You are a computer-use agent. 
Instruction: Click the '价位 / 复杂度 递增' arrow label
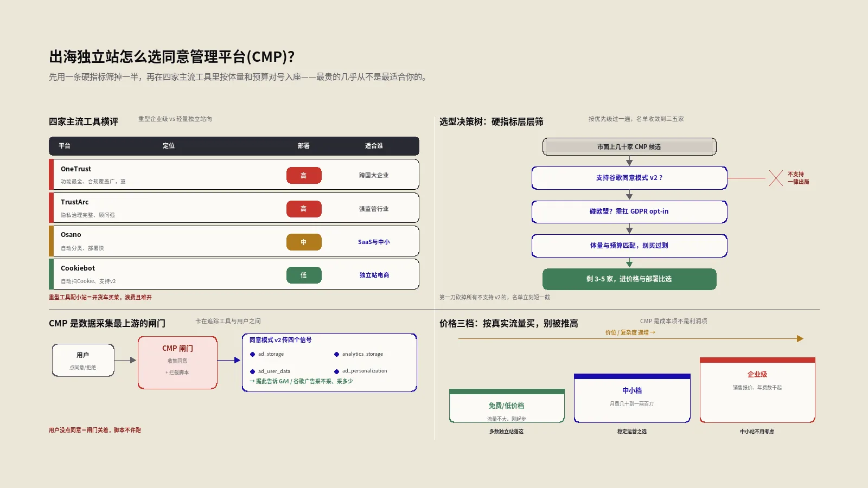(630, 333)
